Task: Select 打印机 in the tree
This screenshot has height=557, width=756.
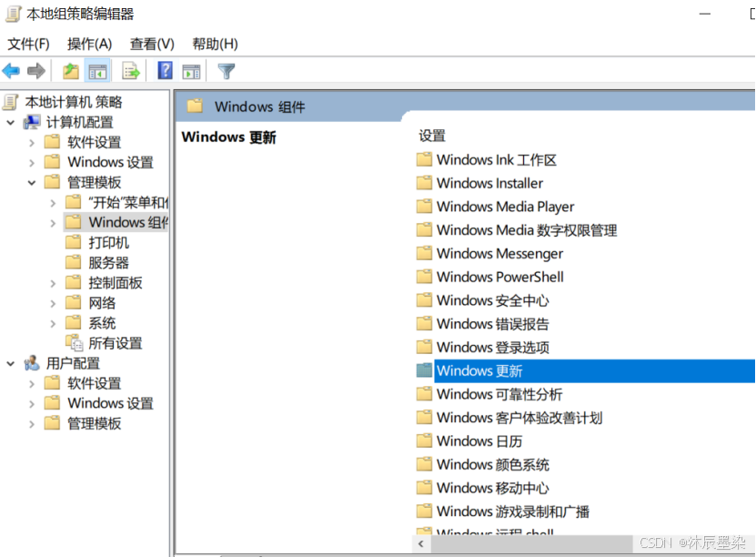Action: pos(108,243)
